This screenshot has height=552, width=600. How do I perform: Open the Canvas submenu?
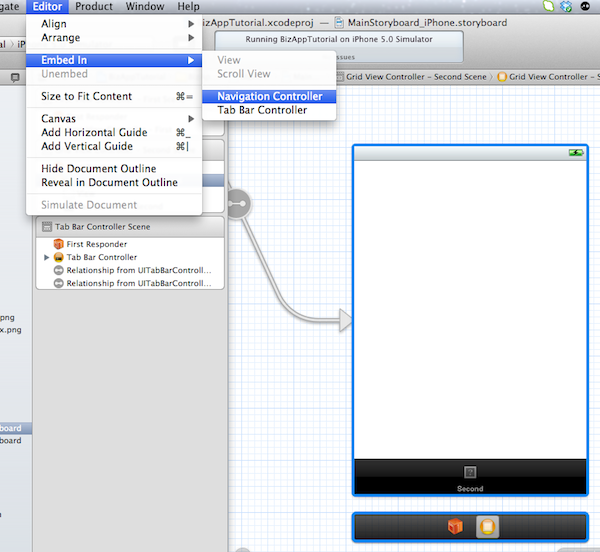114,119
